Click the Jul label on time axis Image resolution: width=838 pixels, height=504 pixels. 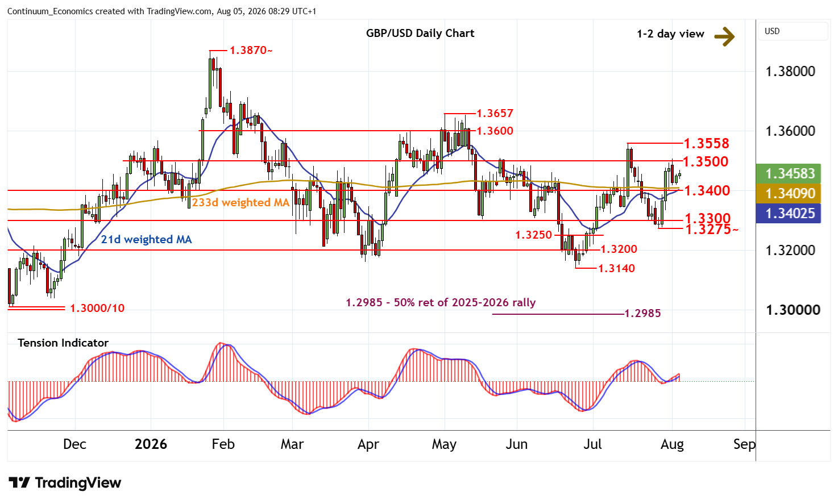pyautogui.click(x=592, y=444)
